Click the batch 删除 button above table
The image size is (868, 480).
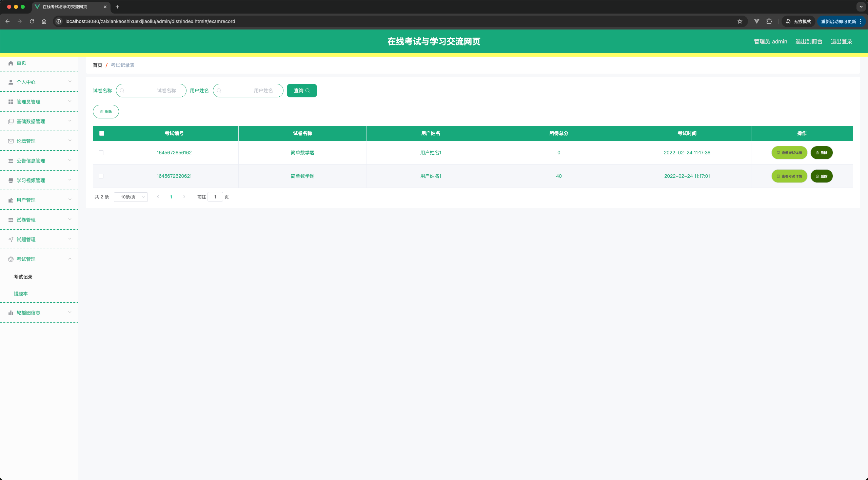(x=106, y=112)
